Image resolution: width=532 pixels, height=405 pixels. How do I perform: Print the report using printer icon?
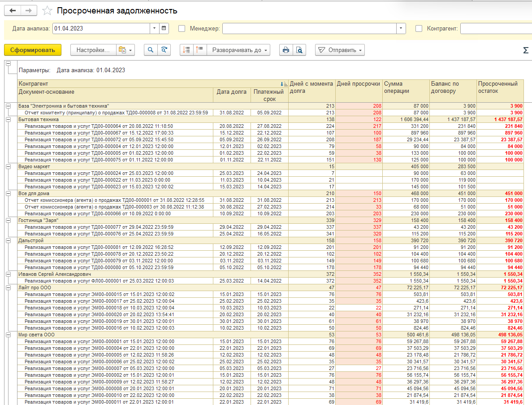(x=286, y=50)
